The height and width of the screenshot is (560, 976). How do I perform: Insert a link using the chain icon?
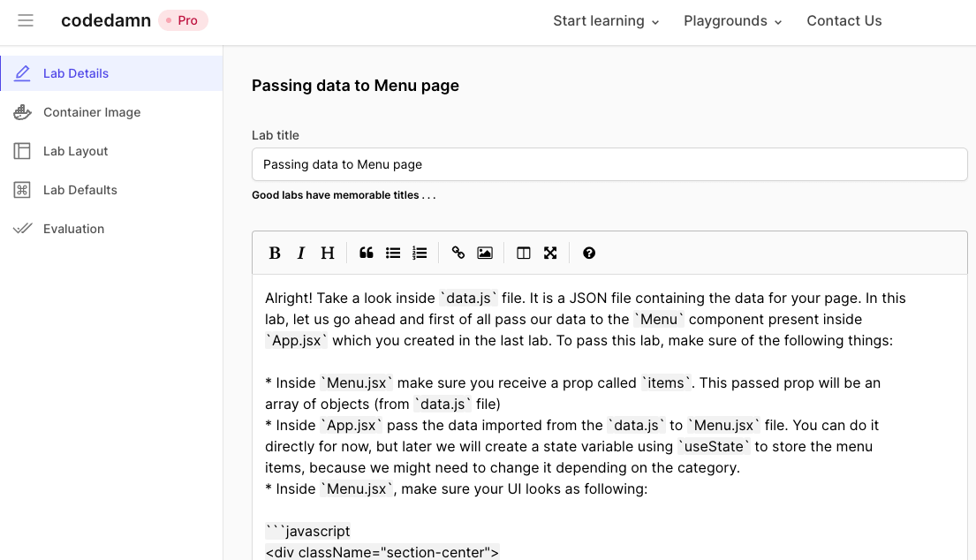point(458,254)
